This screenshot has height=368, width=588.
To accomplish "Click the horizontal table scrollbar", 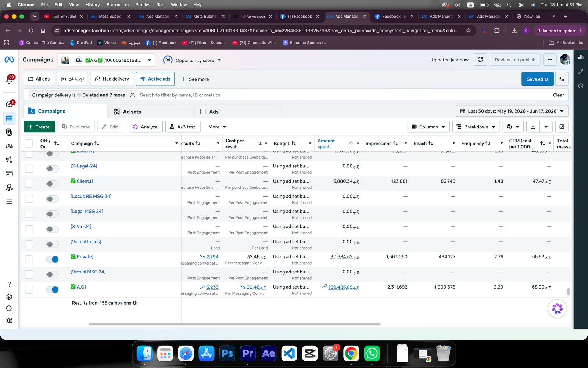I will point(234,324).
